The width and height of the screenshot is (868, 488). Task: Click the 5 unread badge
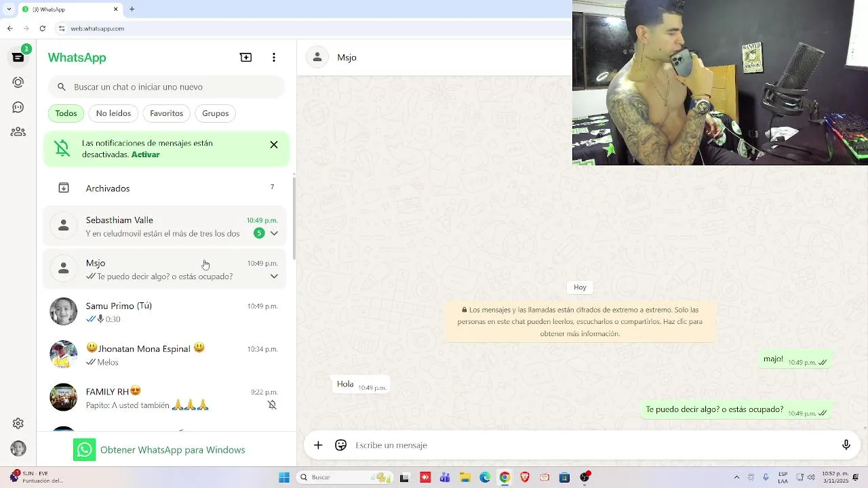pos(259,233)
